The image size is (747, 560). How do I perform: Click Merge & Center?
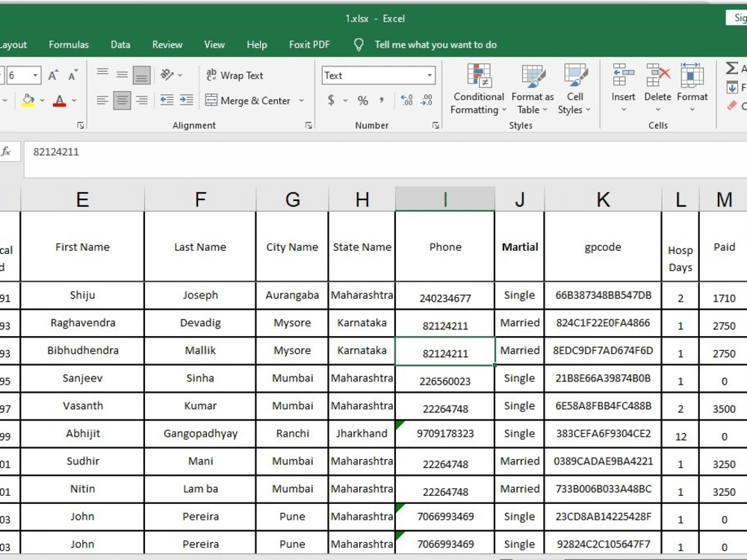(248, 101)
